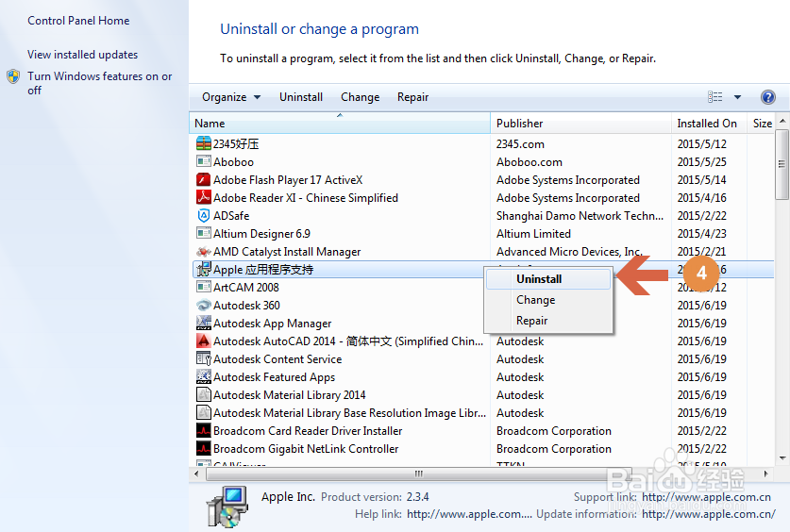Screen dimensions: 790x532
Task: Click the Autodesk Content Service icon
Action: [x=204, y=358]
